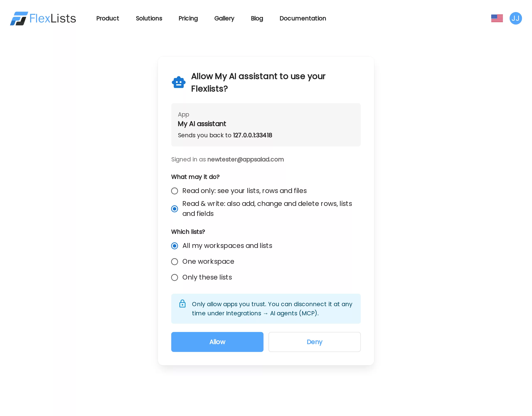Choose All my workspaces and lists
The height and width of the screenshot is (416, 532).
pyautogui.click(x=174, y=246)
